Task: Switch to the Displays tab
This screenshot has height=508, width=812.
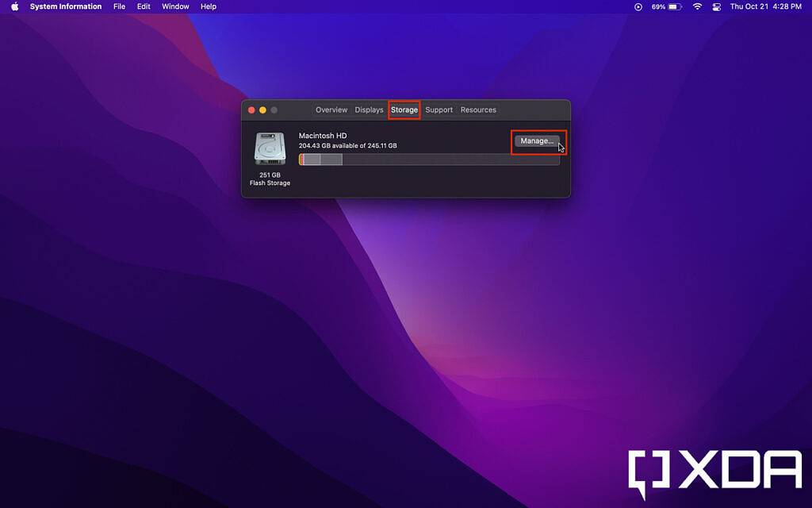Action: pyautogui.click(x=368, y=110)
